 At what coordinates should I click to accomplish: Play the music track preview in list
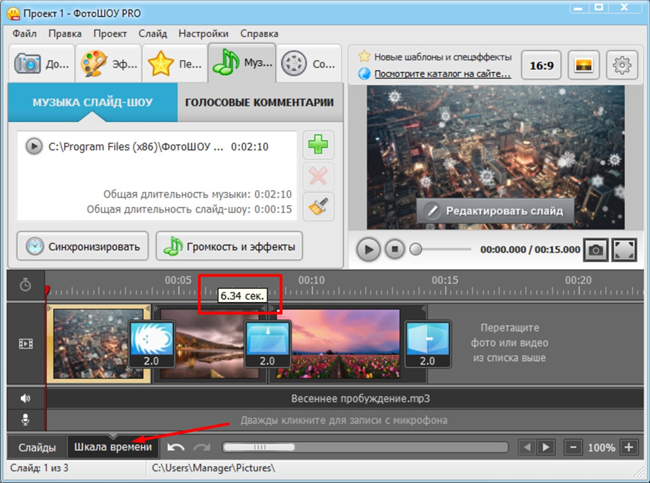34,146
